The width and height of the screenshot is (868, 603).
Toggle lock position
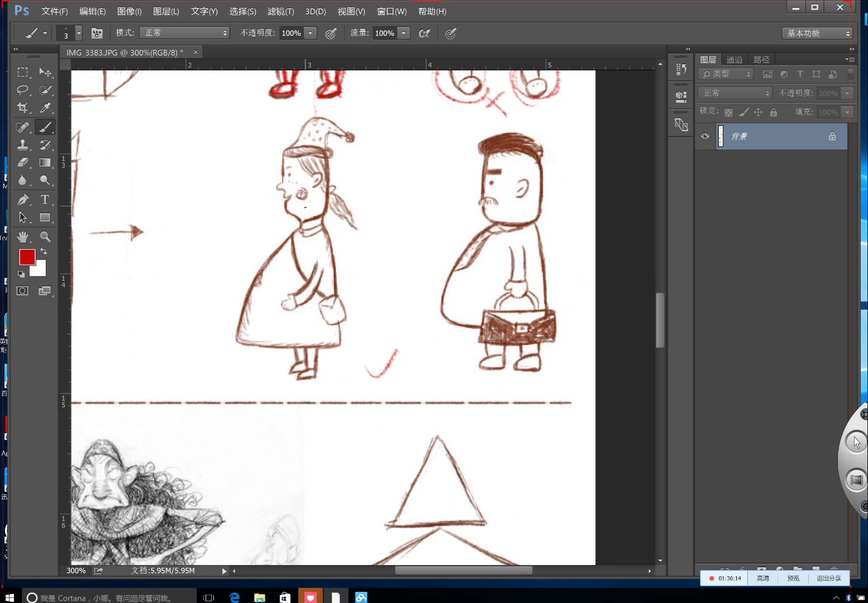(758, 112)
